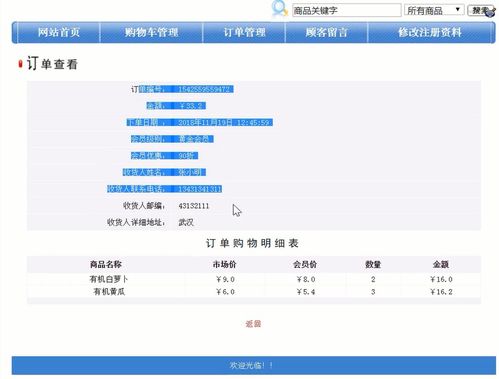Screen dimensions: 499x379
Task: Click the 收货人邮编 label
Action: tap(144, 206)
